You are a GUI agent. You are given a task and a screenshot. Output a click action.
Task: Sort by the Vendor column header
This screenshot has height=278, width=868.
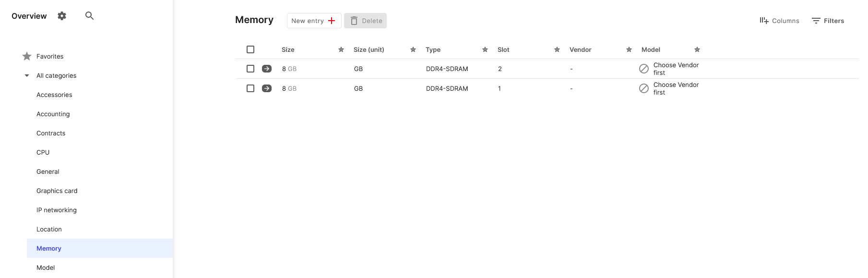pos(580,49)
